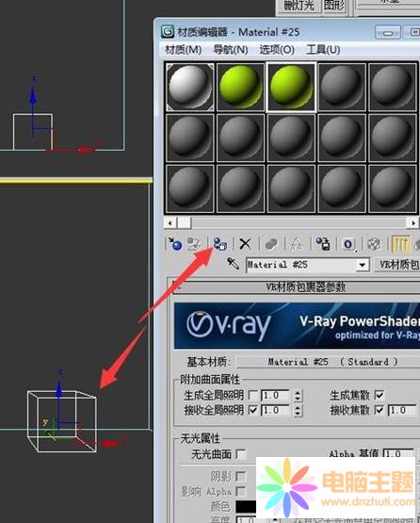Enable the 生成全局照明 checkbox
This screenshot has height=523, width=420.
click(253, 396)
